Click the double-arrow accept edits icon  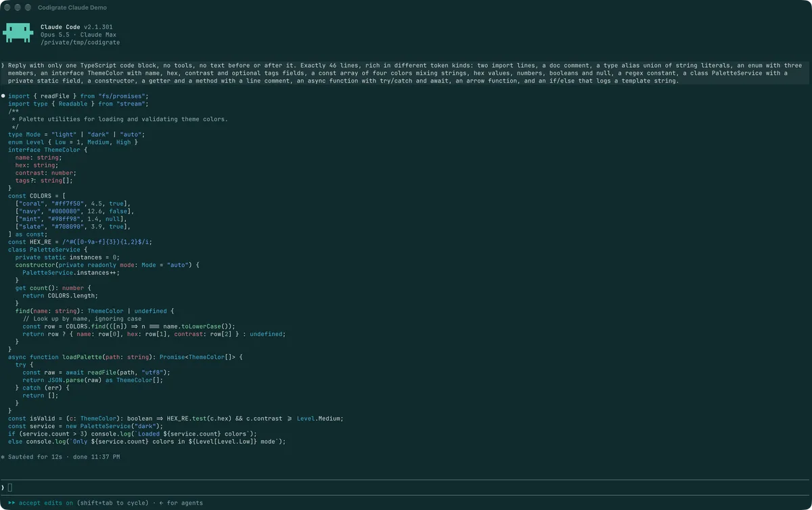pos(12,503)
